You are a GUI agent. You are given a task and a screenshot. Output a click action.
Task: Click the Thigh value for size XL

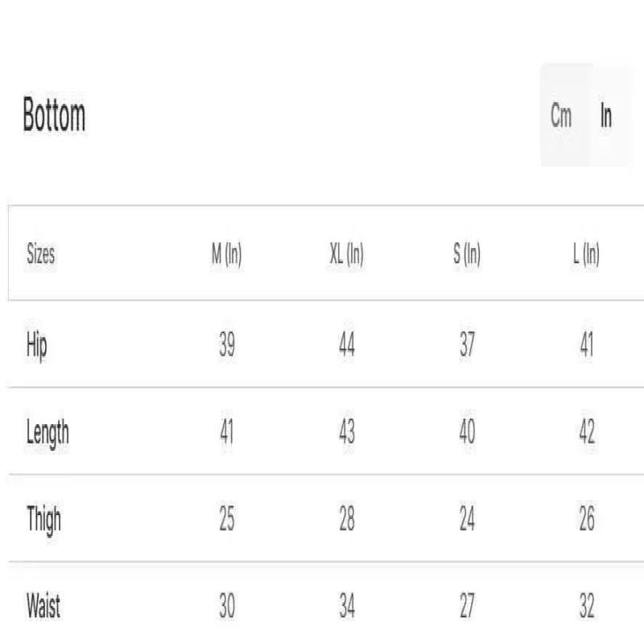click(x=347, y=519)
